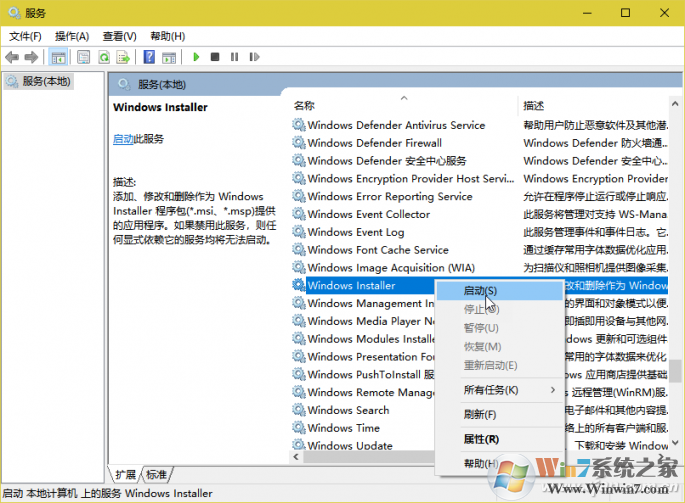Screen dimensions: 685x503
Task: Switch to the 扩展 tab
Action: pyautogui.click(x=125, y=475)
